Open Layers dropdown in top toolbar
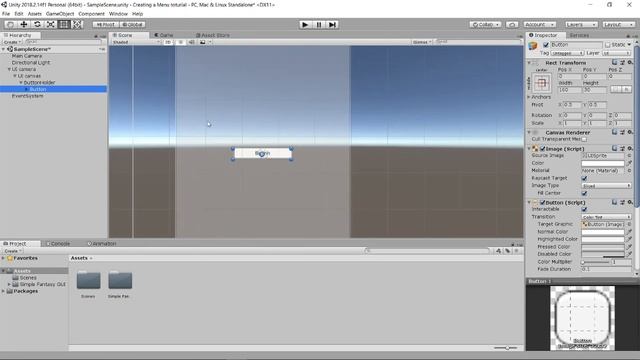640x360 pixels. [581, 24]
